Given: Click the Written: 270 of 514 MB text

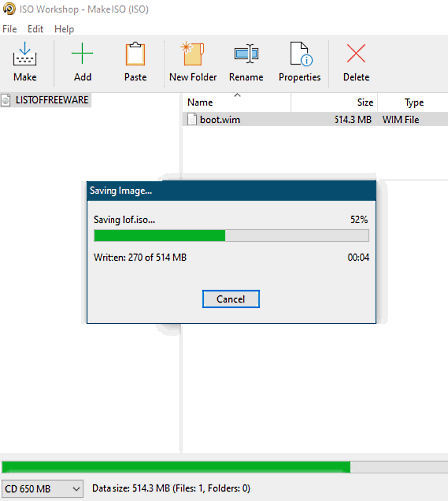Looking at the screenshot, I should point(140,257).
